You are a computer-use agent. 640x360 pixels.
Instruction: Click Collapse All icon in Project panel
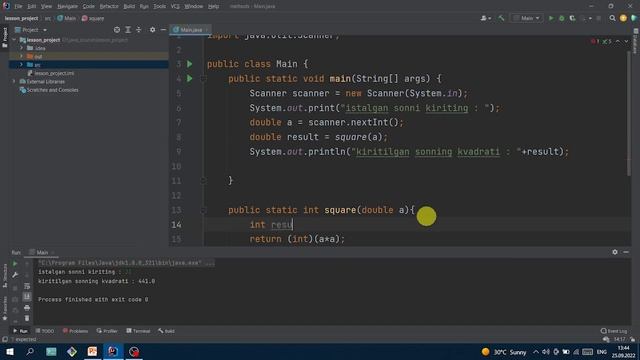138,30
